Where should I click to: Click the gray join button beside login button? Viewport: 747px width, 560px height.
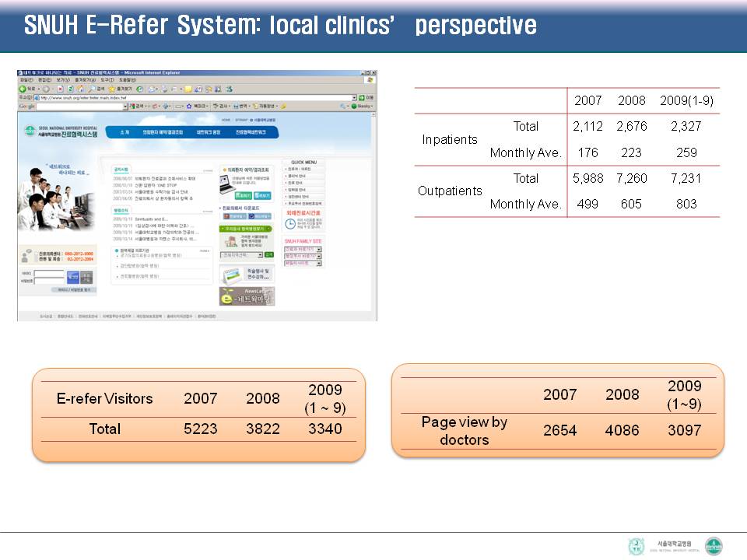tap(86, 277)
